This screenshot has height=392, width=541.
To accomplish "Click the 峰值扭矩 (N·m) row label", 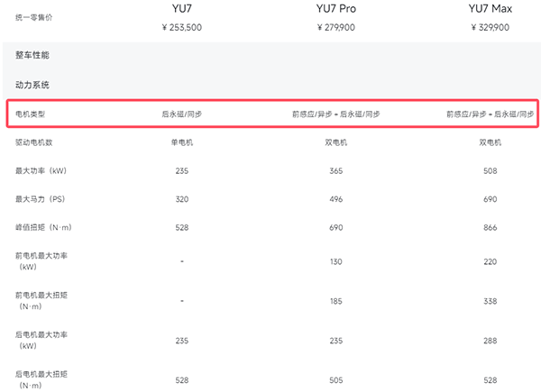I will (x=42, y=227).
